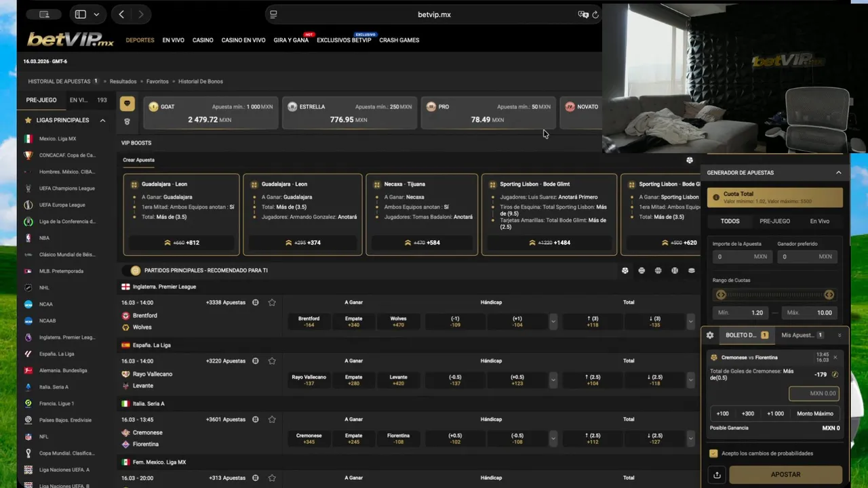Screen dimensions: 868x488
Task: Collapse Generador de Apuestas panel
Action: pos(838,173)
